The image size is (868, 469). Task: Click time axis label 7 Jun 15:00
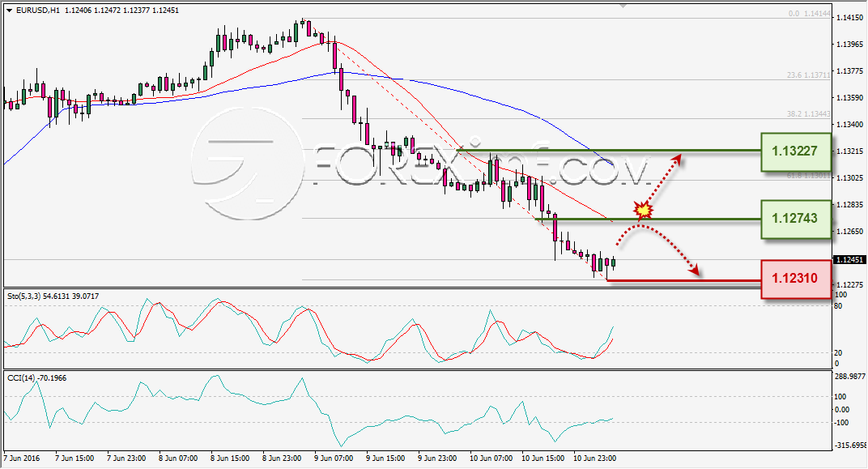(x=74, y=458)
